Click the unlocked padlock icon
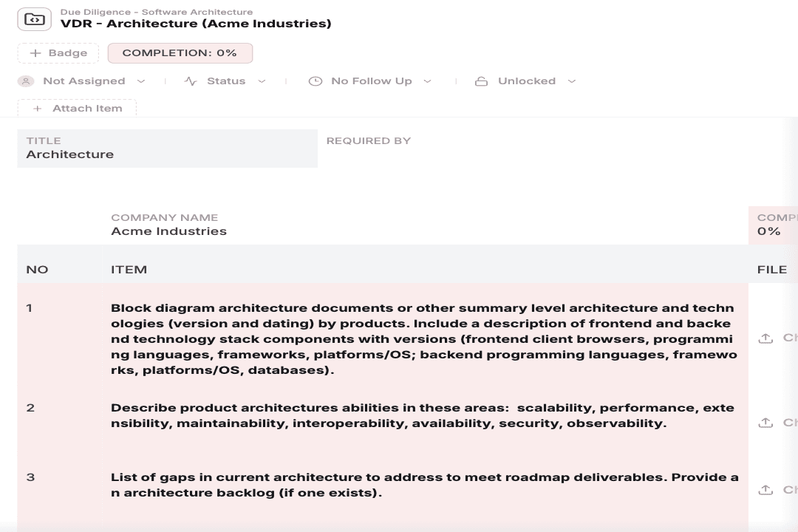798x532 pixels. click(x=481, y=81)
